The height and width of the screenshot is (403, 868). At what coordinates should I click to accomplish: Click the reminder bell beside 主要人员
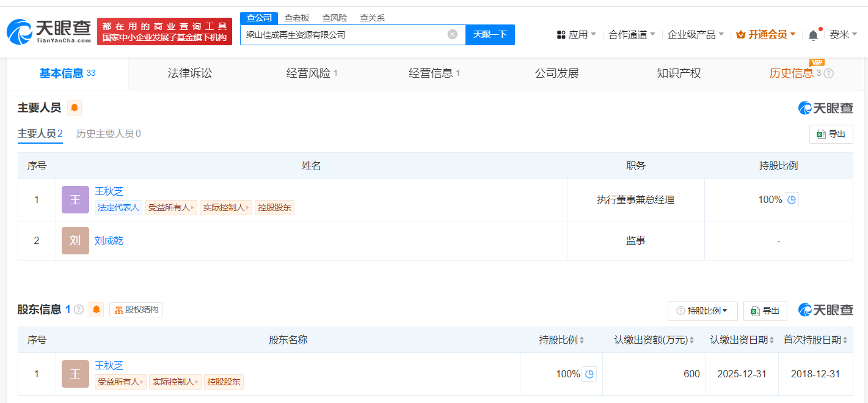(74, 108)
